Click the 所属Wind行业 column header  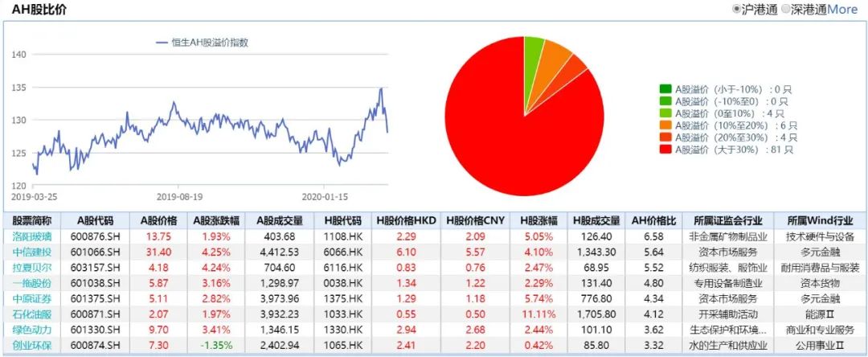point(820,220)
